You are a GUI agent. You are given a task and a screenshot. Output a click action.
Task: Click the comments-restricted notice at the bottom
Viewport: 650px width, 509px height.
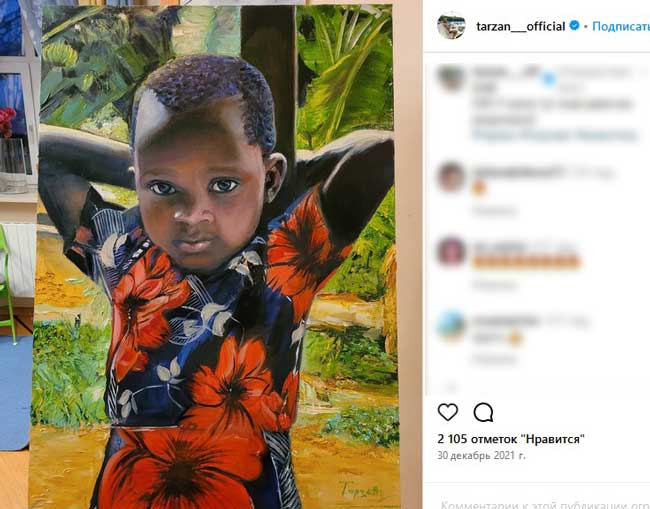(545, 504)
